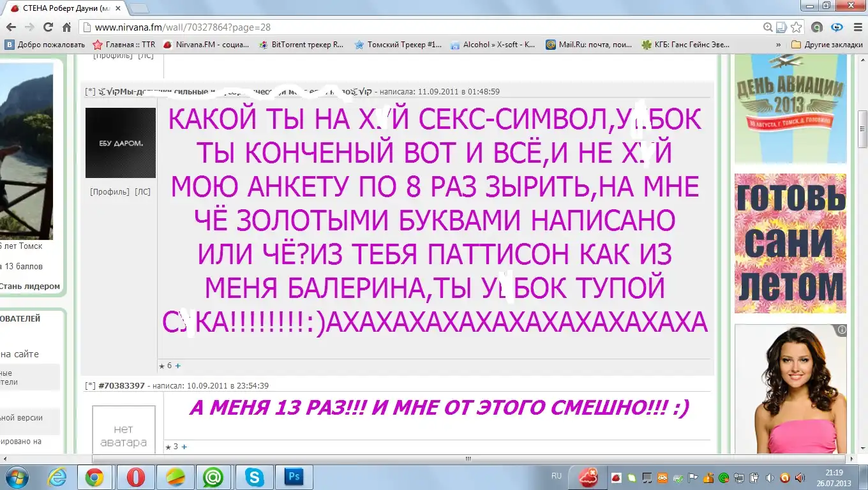Image resolution: width=868 pixels, height=490 pixels.
Task: Go back using the back arrow
Action: coord(11,27)
